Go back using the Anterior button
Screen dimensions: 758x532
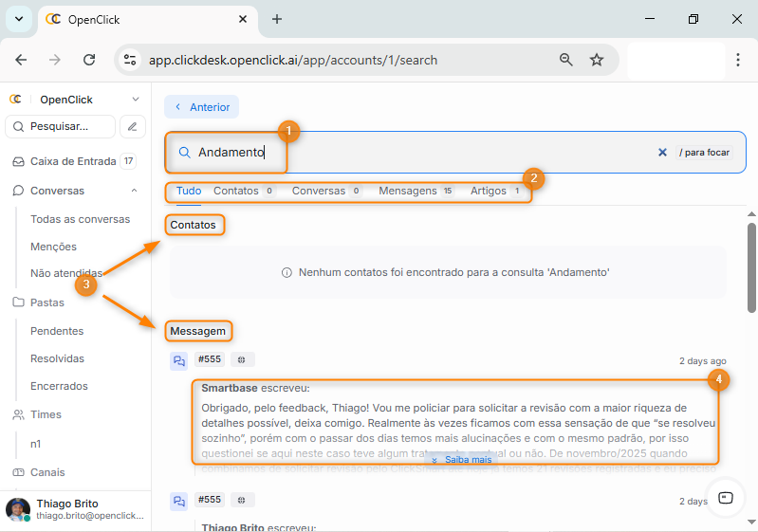point(202,107)
